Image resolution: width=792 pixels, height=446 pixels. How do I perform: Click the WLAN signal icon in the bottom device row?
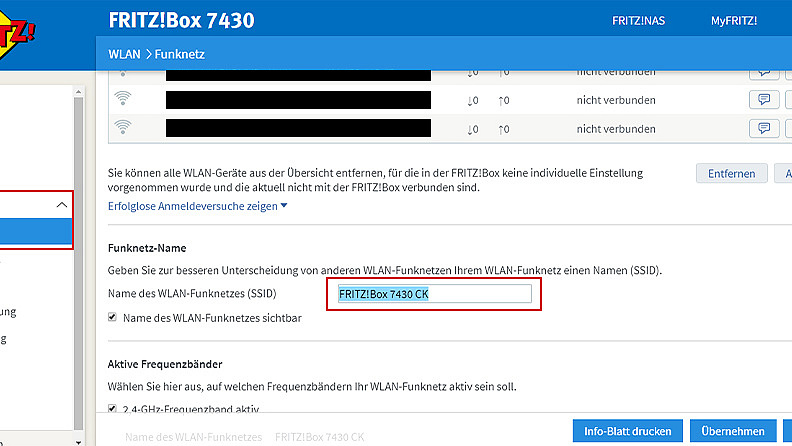tap(123, 128)
